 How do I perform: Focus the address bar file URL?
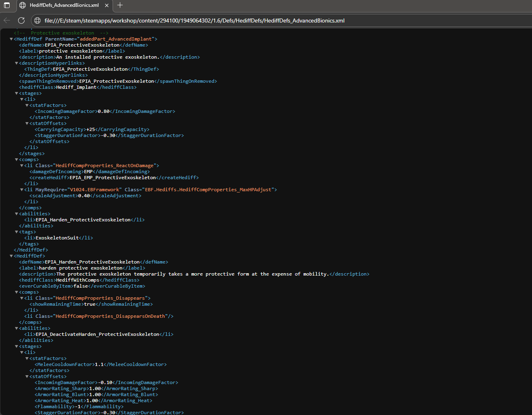[194, 20]
